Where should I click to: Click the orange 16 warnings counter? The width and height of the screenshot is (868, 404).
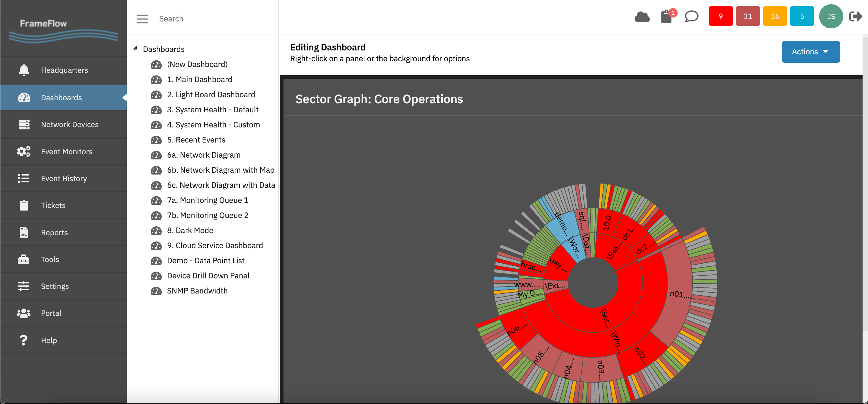[x=775, y=16]
